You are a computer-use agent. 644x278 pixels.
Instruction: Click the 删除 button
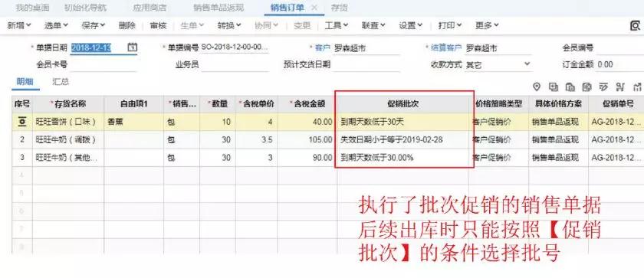[127, 25]
